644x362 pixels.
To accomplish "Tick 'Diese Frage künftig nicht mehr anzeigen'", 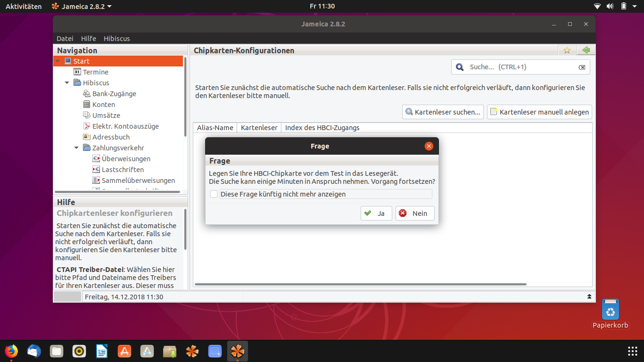I will tap(214, 194).
